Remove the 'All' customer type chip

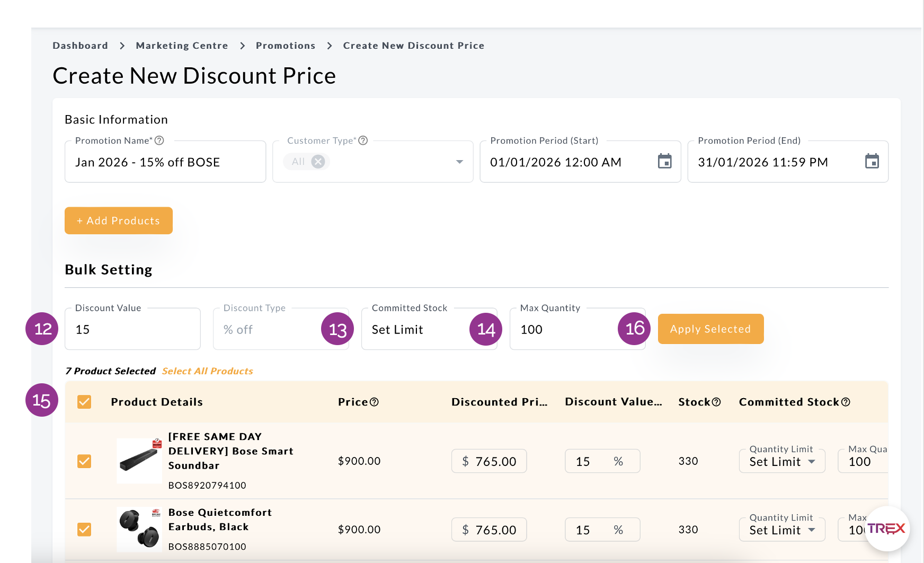pos(318,162)
